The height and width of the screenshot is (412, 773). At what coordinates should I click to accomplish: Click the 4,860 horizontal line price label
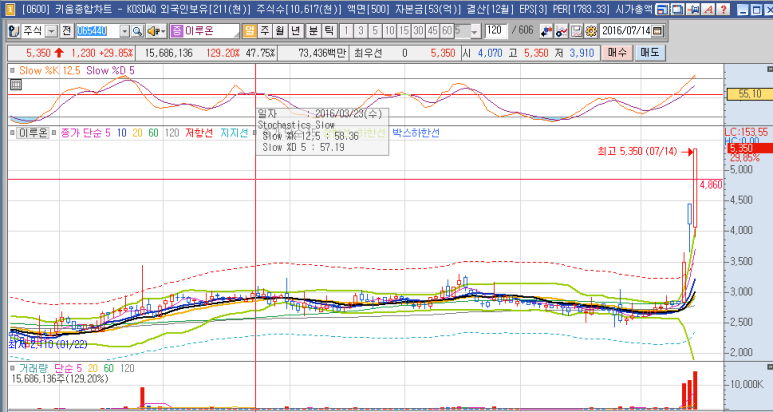[x=711, y=185]
